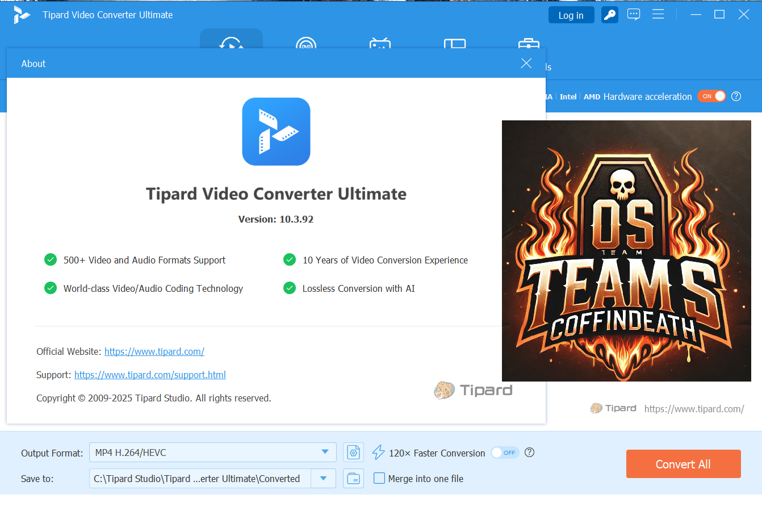Open help icon next to Hardware acceleration
This screenshot has height=532, width=762.
click(x=736, y=97)
